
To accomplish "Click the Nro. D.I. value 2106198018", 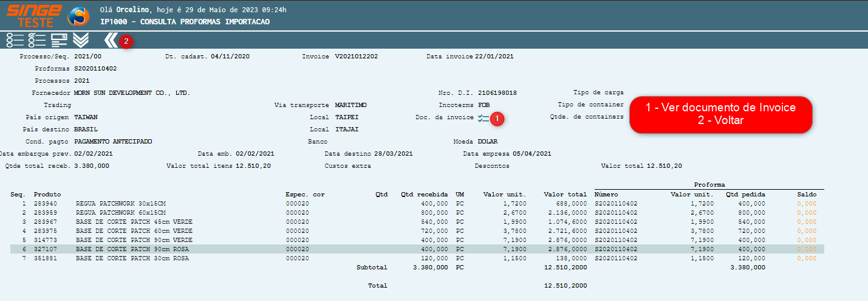I will (497, 93).
